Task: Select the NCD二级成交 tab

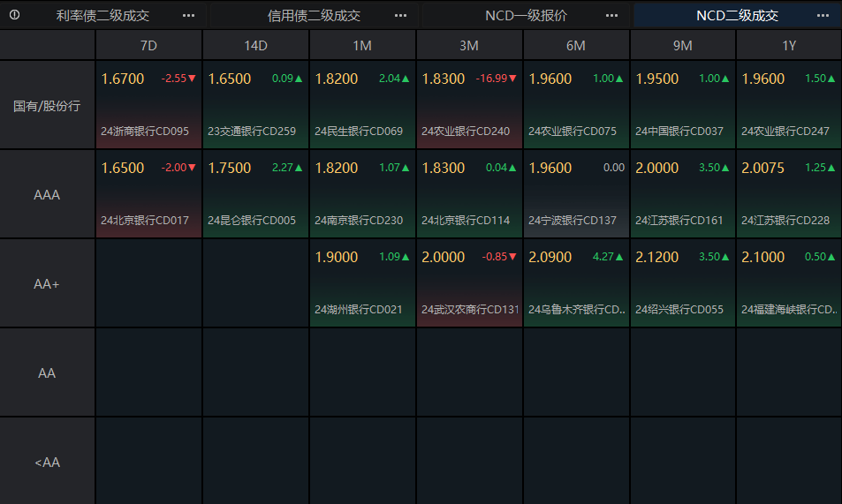Action: (x=737, y=16)
